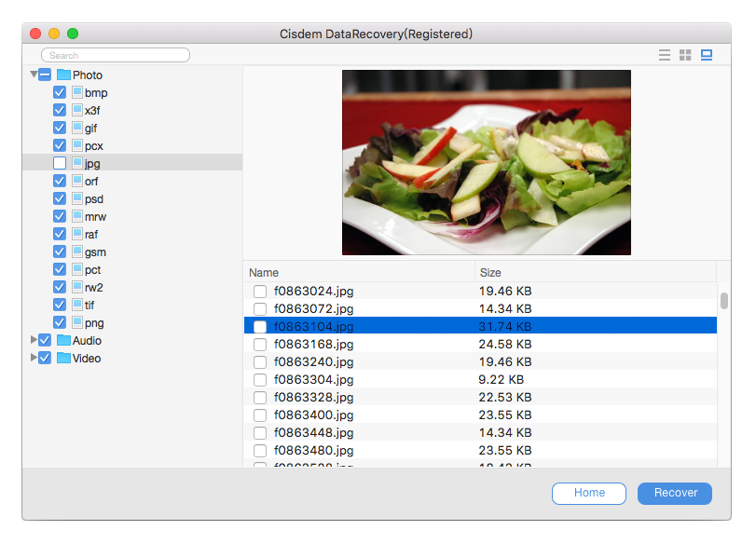The image size is (756, 544).
Task: Check the box for f0863304.jpg
Action: [260, 380]
